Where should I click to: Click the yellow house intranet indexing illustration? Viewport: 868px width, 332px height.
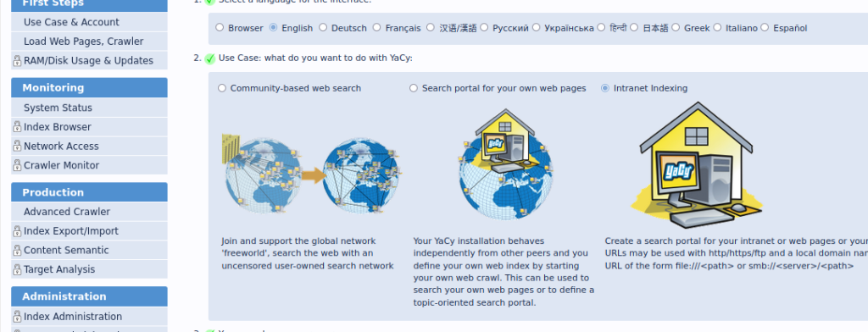coord(697,165)
